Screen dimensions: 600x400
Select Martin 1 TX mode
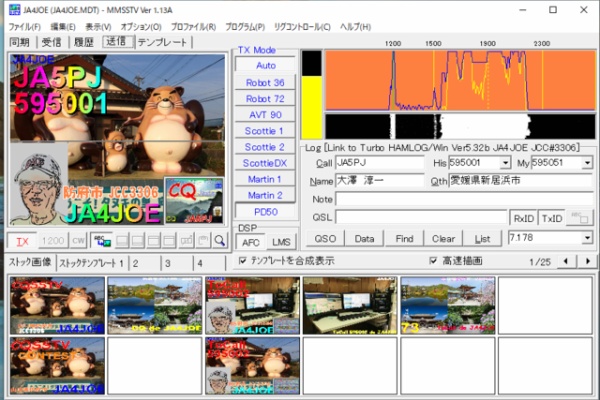point(264,179)
